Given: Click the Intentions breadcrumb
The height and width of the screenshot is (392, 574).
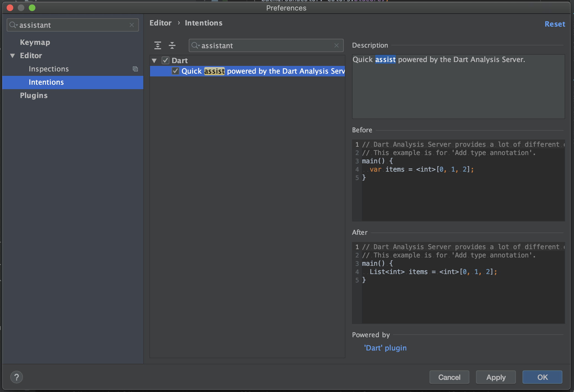Looking at the screenshot, I should pyautogui.click(x=204, y=23).
